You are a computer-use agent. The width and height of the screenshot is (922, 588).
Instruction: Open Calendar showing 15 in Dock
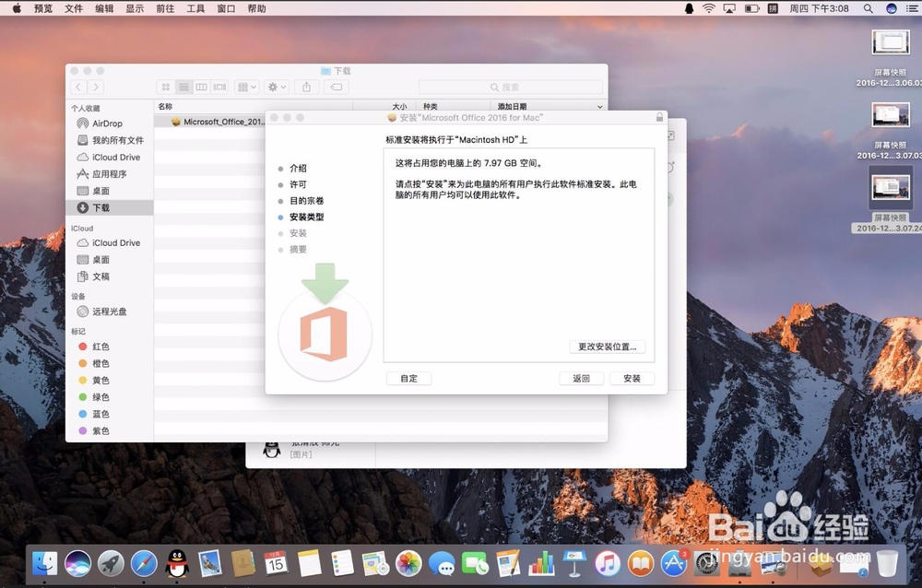coord(276,563)
